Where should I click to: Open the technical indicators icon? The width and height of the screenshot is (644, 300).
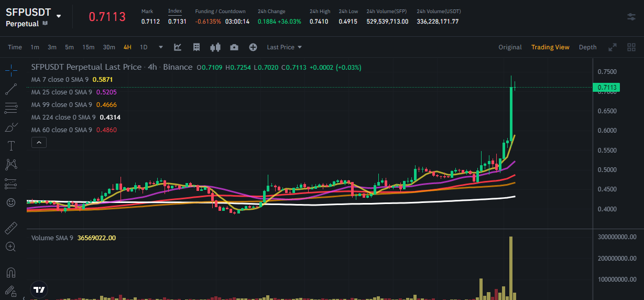pos(178,47)
